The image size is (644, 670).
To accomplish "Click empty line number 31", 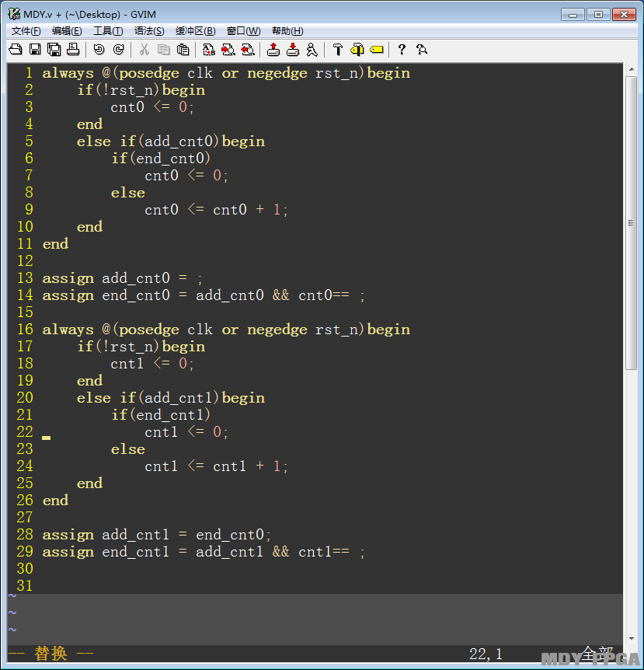I will [x=25, y=586].
